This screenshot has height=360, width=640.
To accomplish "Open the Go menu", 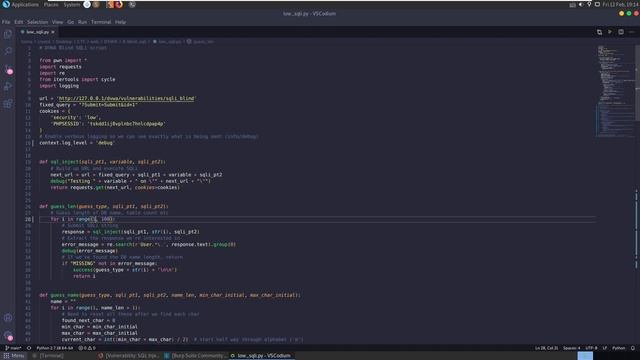I will [71, 22].
